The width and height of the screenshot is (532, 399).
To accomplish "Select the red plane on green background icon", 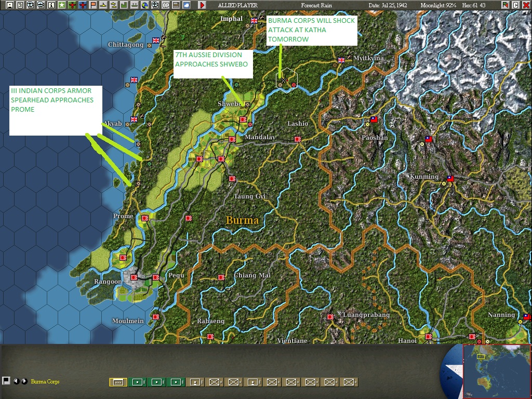I will (72, 5).
